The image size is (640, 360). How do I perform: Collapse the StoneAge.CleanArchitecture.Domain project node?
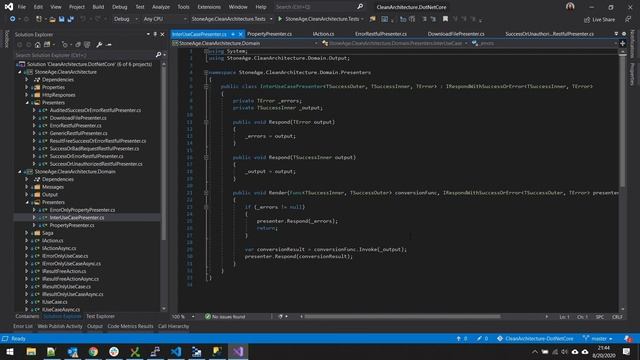click(20, 172)
